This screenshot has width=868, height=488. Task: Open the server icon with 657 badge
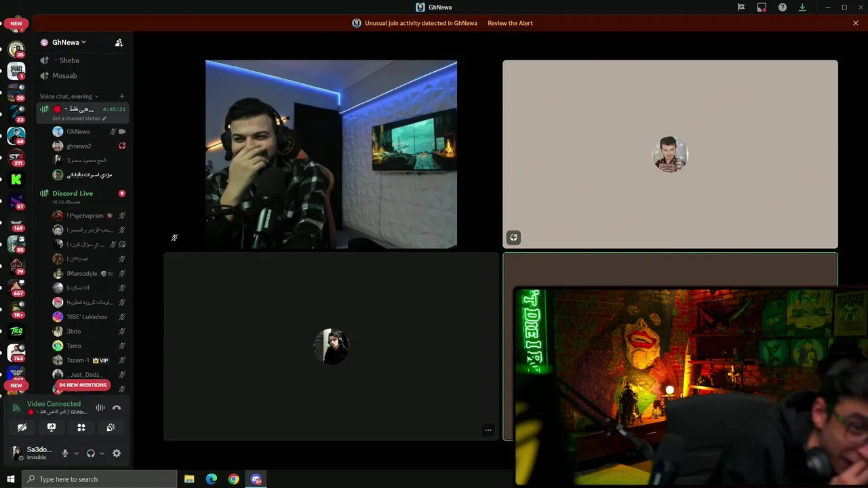tap(16, 287)
